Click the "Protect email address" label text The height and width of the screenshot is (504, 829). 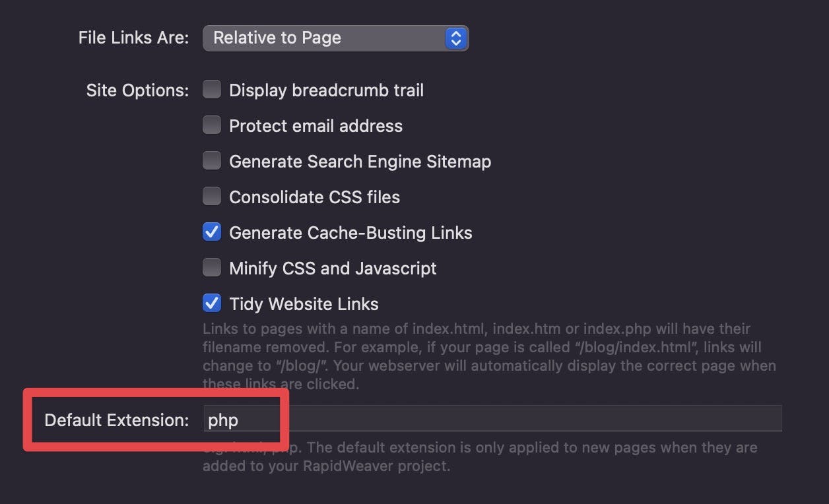point(315,126)
